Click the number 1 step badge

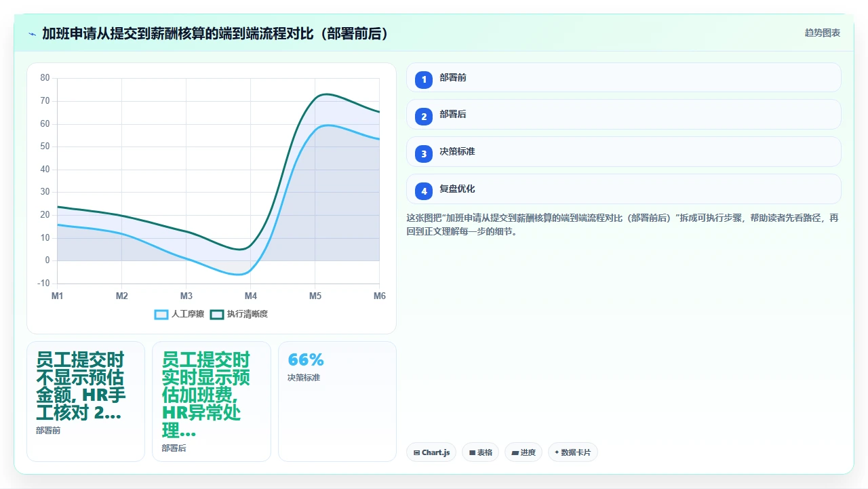click(424, 79)
